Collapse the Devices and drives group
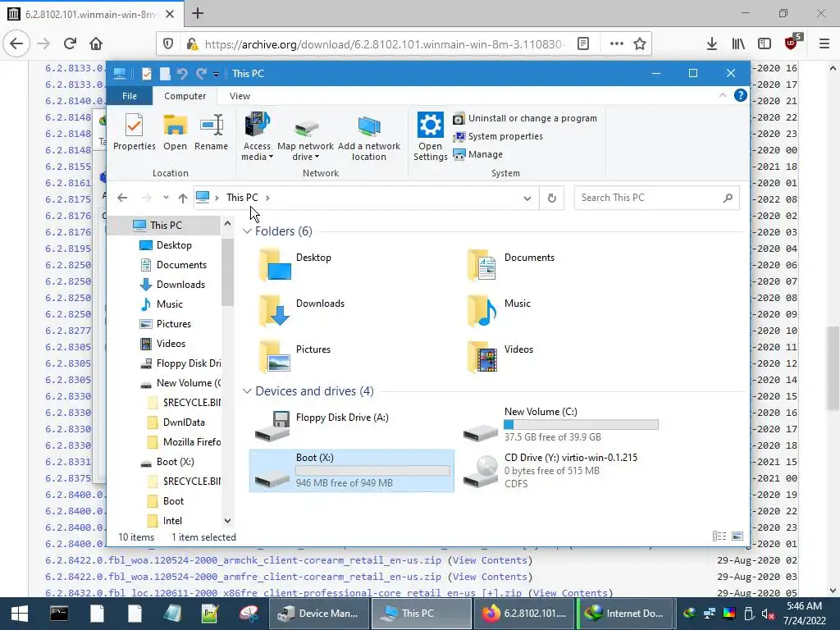 click(247, 391)
